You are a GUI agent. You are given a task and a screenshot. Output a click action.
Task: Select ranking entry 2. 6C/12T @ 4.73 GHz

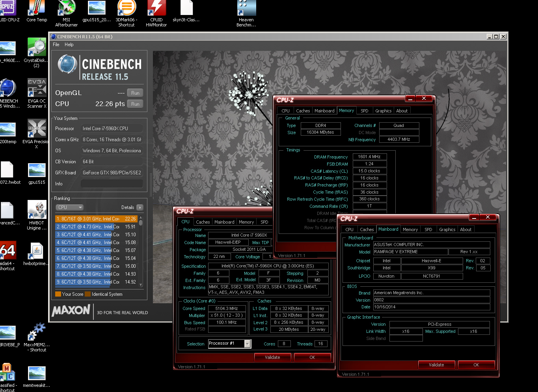pyautogui.click(x=96, y=226)
